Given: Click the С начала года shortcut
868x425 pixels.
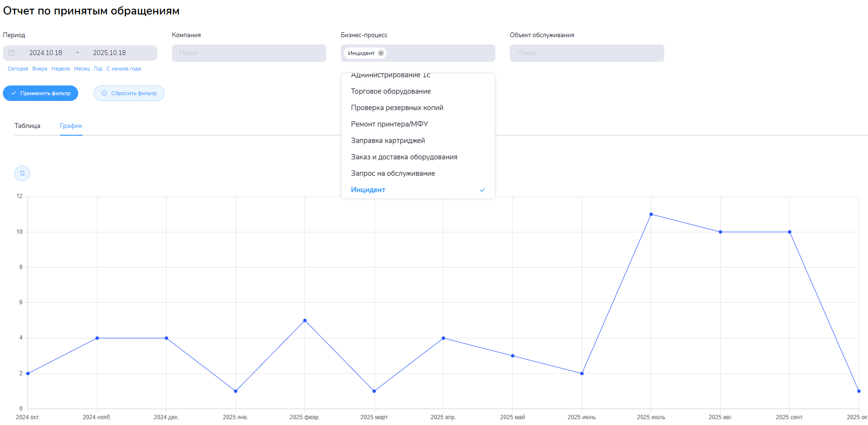Looking at the screenshot, I should pos(124,69).
